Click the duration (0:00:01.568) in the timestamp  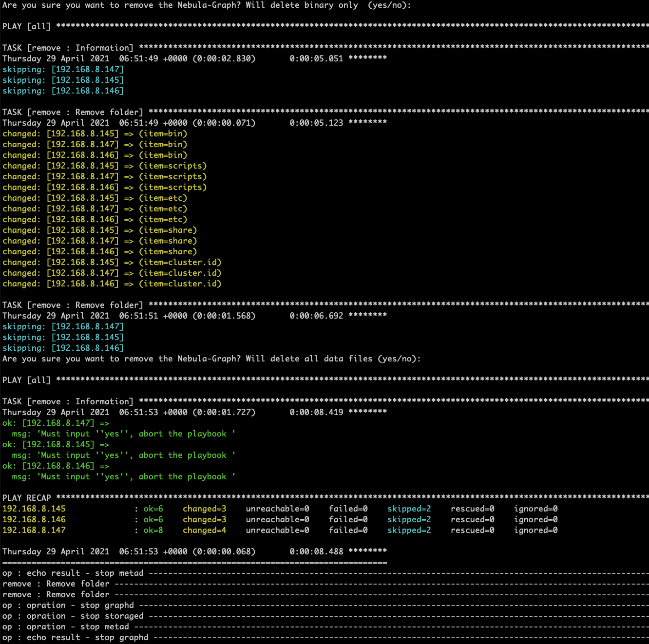coord(224,316)
